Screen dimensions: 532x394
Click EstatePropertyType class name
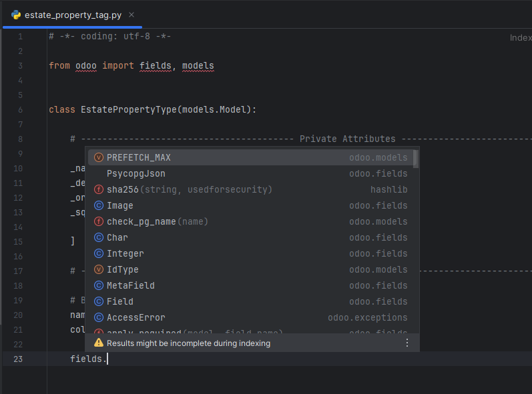tap(129, 110)
